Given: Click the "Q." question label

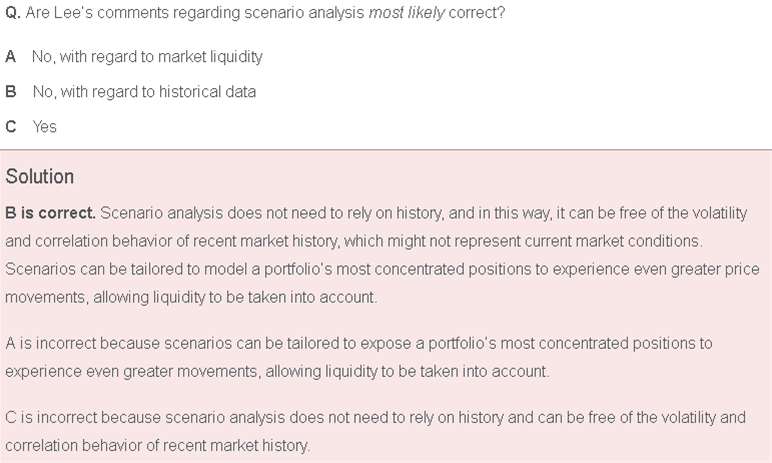Looking at the screenshot, I should click(13, 12).
